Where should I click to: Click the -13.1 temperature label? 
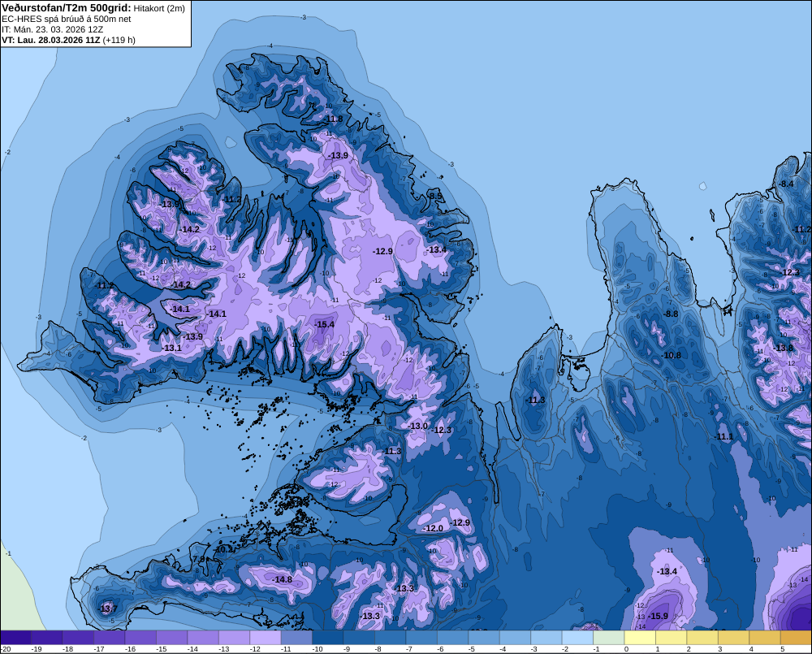pos(172,348)
